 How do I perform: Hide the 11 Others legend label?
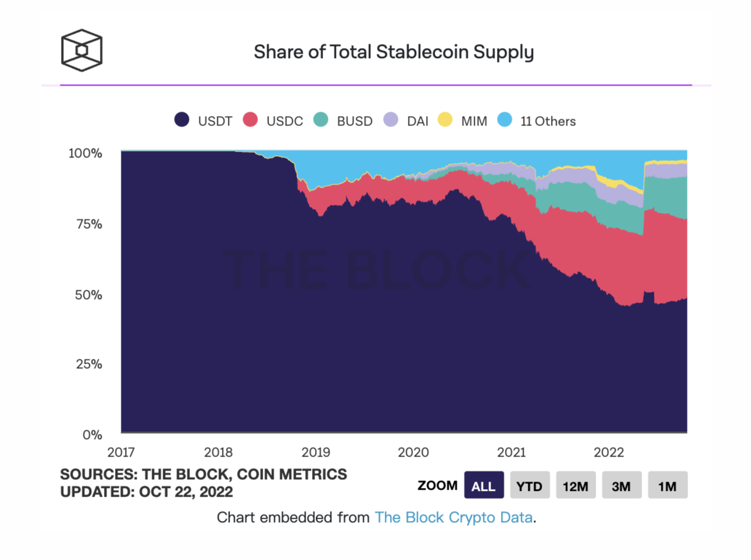point(548,121)
